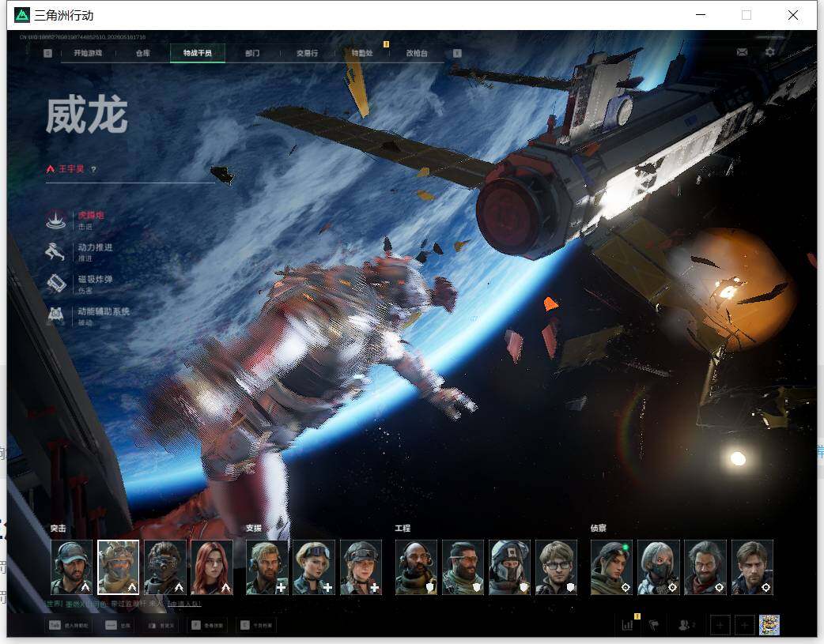Screen dimensions: 824x644
Task: Select blonde 支援 operator with goggles
Action: 314,567
